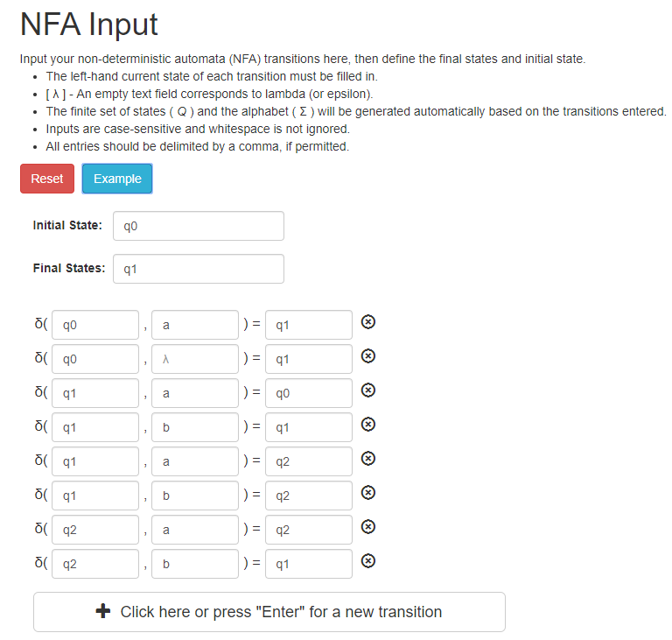Select result state q0 field in third row
Screen dimensions: 672x640
tap(309, 393)
